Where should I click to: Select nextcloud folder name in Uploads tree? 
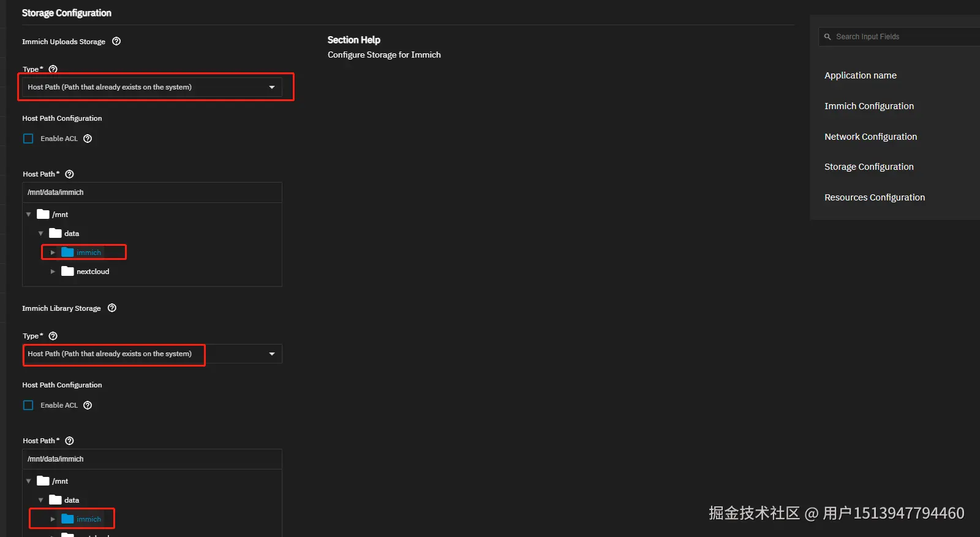93,272
